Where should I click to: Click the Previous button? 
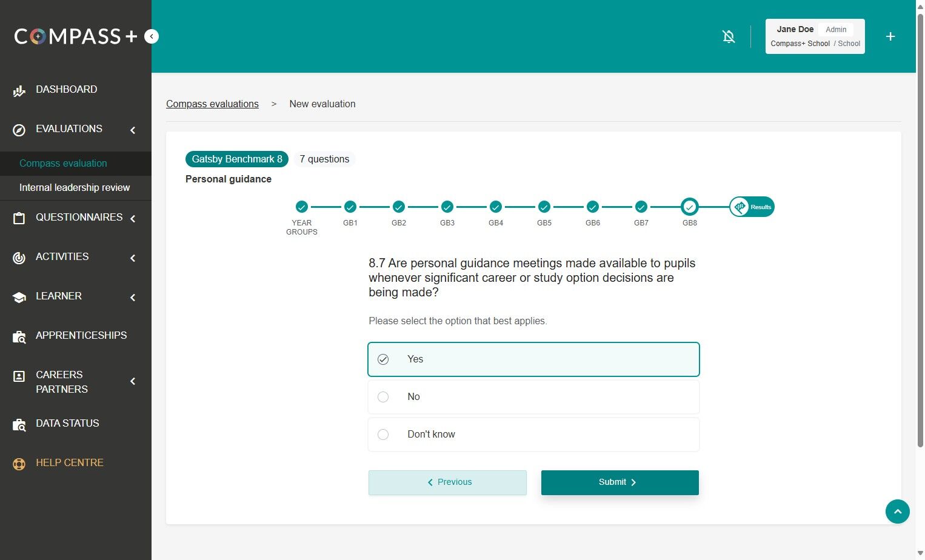click(x=447, y=482)
